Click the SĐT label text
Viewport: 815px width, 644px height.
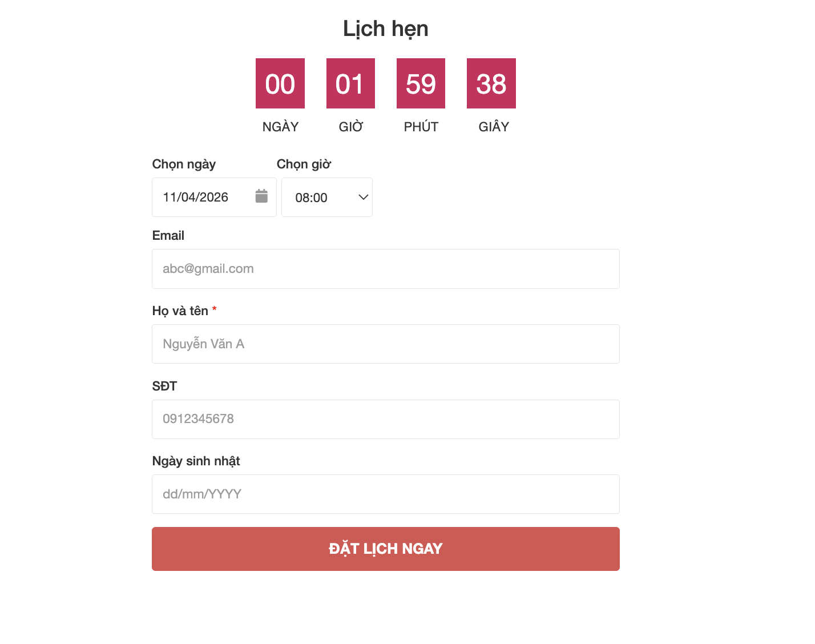164,387
